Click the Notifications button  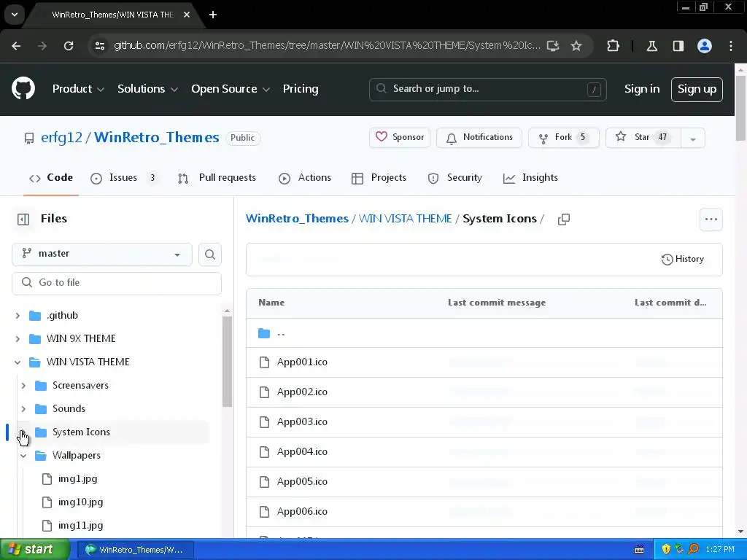click(479, 137)
